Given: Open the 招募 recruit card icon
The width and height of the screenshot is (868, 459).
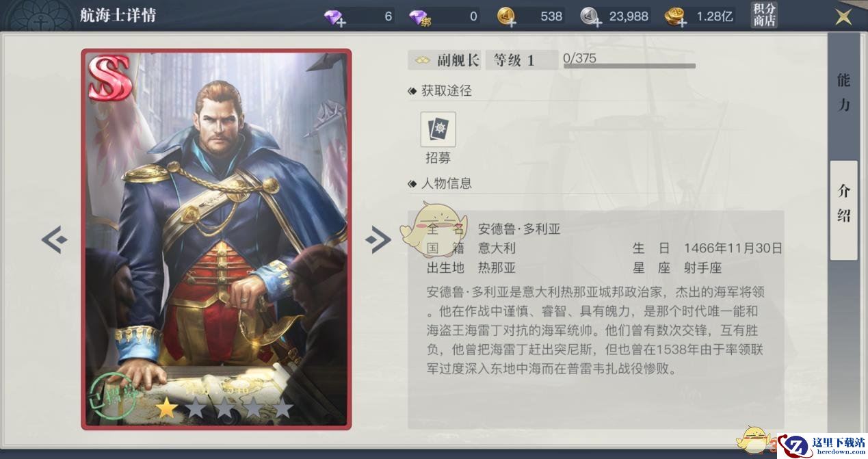Looking at the screenshot, I should tap(438, 130).
